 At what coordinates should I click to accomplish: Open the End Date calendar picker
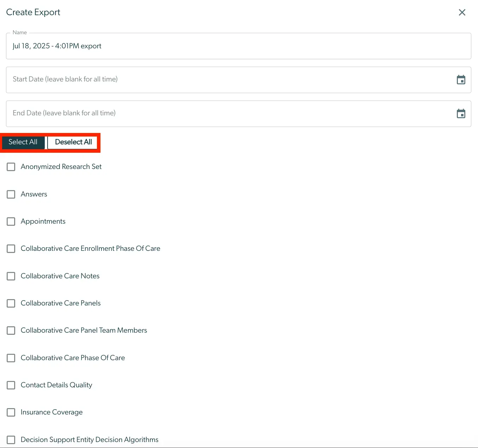(x=461, y=114)
